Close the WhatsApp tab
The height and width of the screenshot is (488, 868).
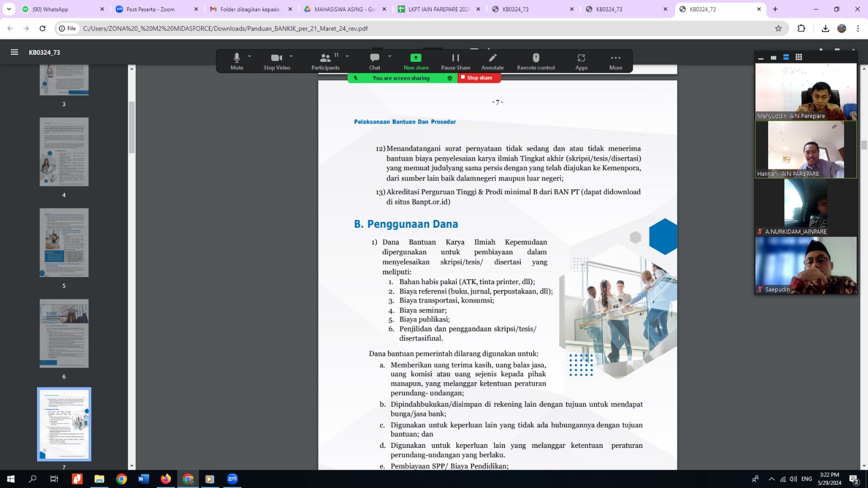(x=102, y=9)
